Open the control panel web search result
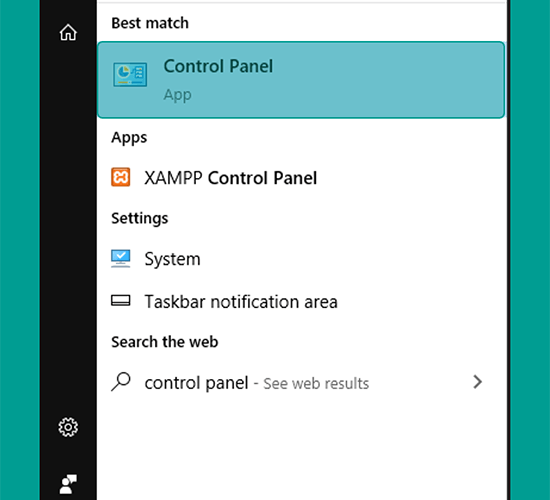 [x=301, y=382]
